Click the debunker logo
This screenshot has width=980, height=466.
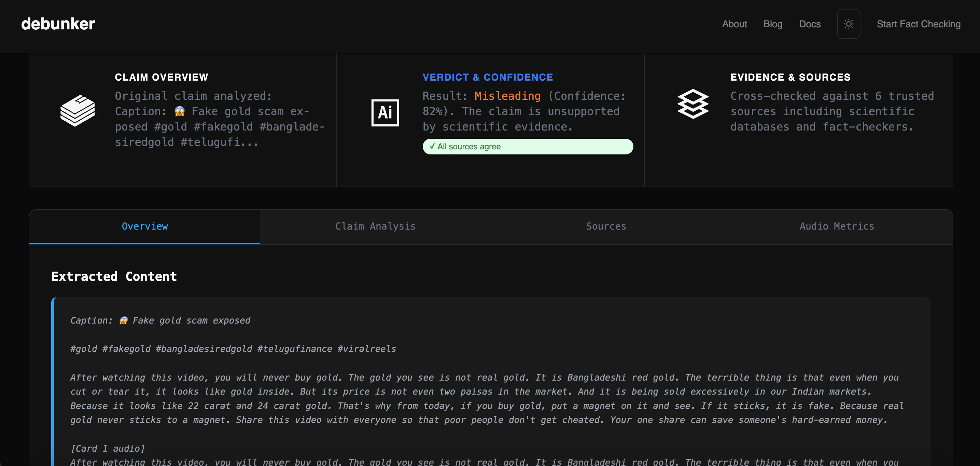point(58,24)
